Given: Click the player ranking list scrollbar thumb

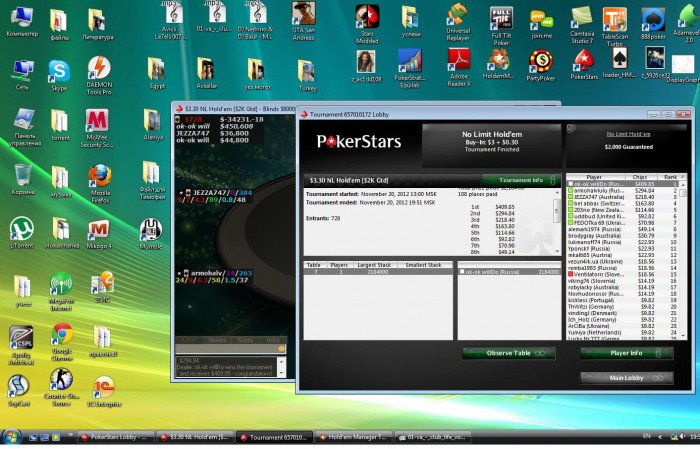Looking at the screenshot, I should (683, 192).
